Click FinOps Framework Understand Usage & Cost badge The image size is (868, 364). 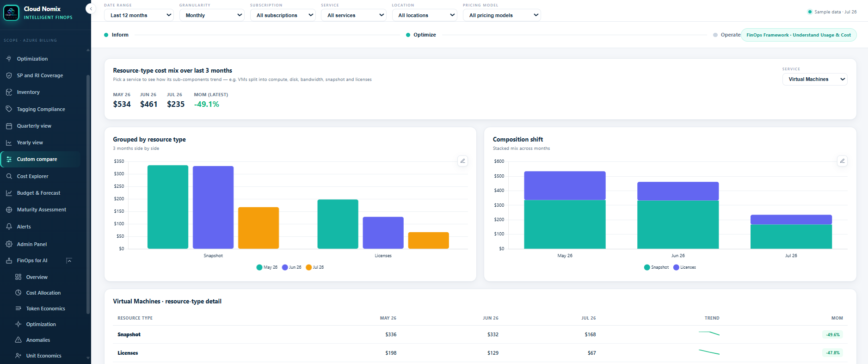pos(799,35)
